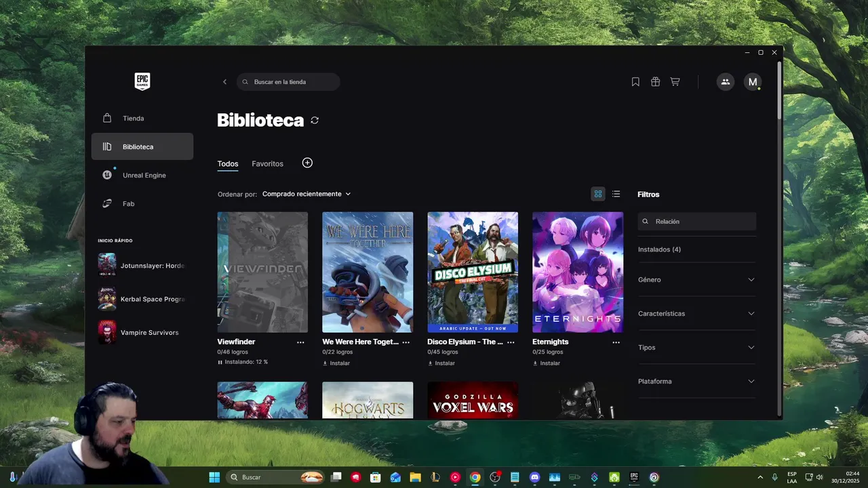Screen dimensions: 868x488
Task: Open Unreal Engine section
Action: (142, 175)
